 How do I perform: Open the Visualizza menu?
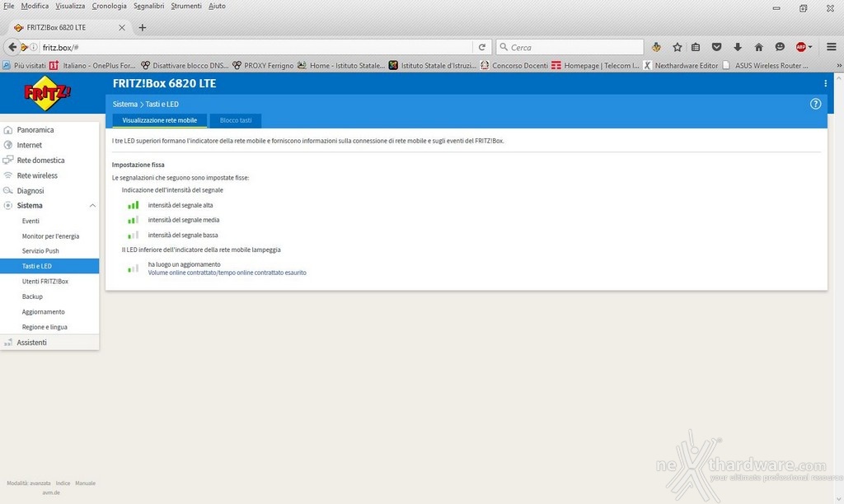point(71,6)
